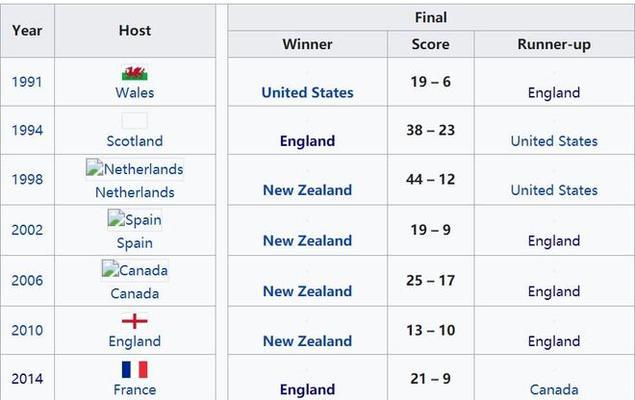Open the 1991 year link

click(27, 82)
